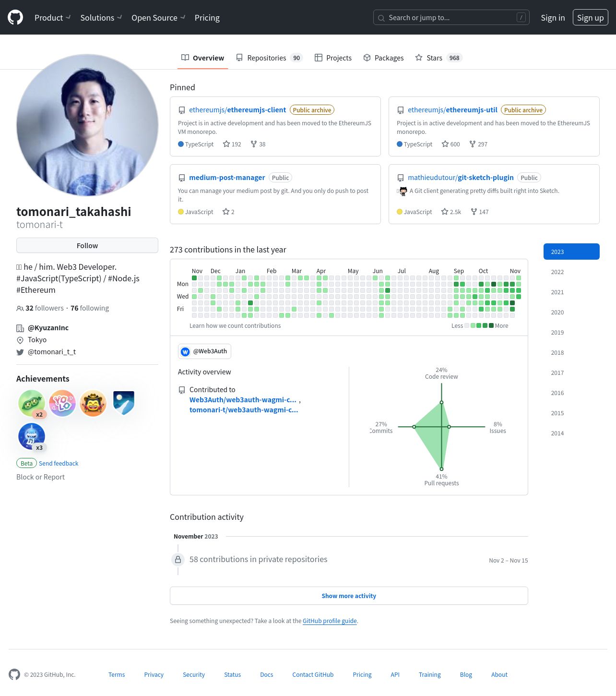
Task: Select year 2019 in contributions filter
Action: click(x=571, y=332)
